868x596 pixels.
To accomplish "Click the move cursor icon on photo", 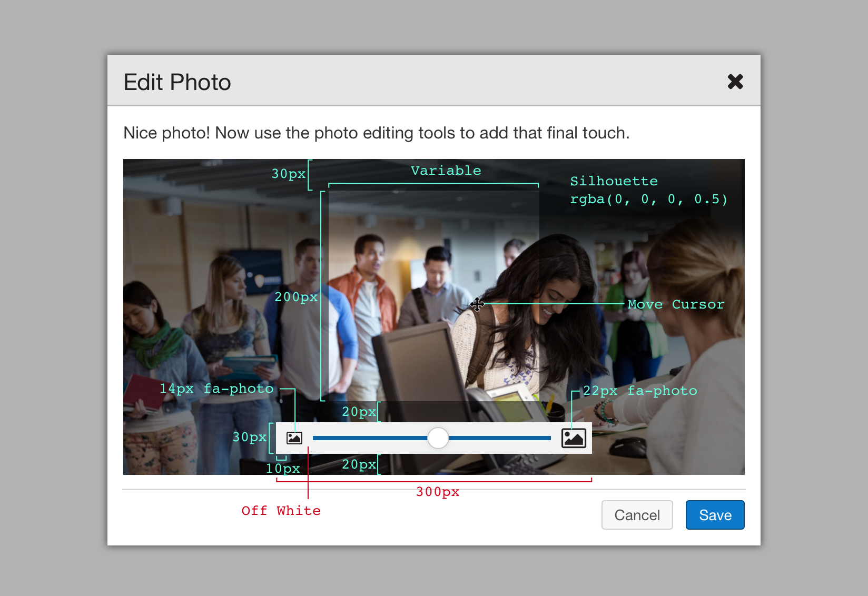I will point(477,304).
